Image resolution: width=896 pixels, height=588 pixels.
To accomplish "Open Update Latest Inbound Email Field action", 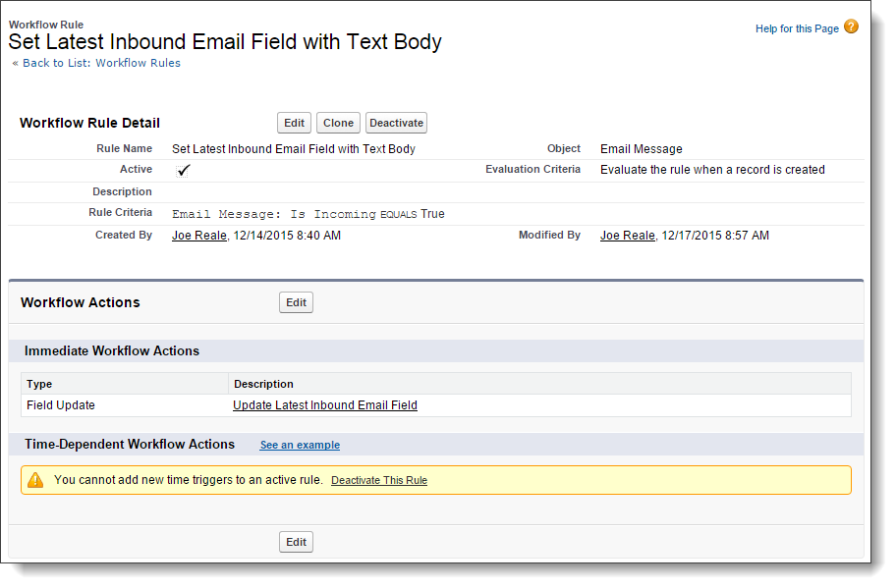I will (x=325, y=405).
